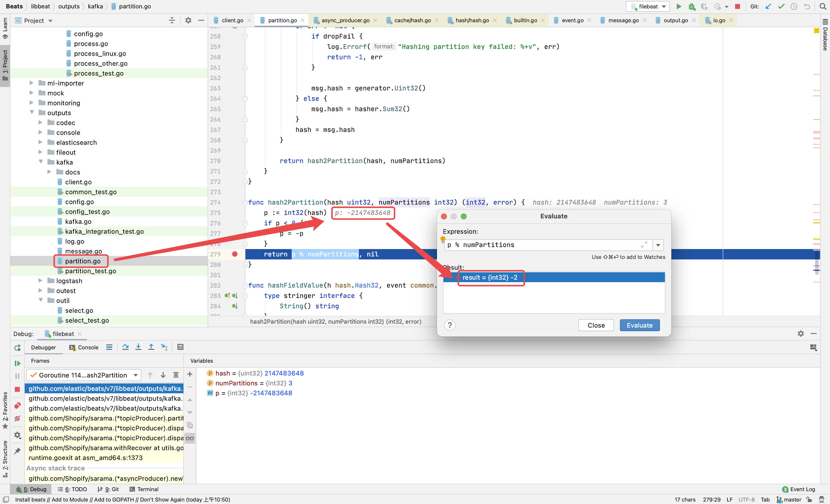Image resolution: width=830 pixels, height=504 pixels.
Task: Switch to the debugger Console tab
Action: pyautogui.click(x=84, y=347)
